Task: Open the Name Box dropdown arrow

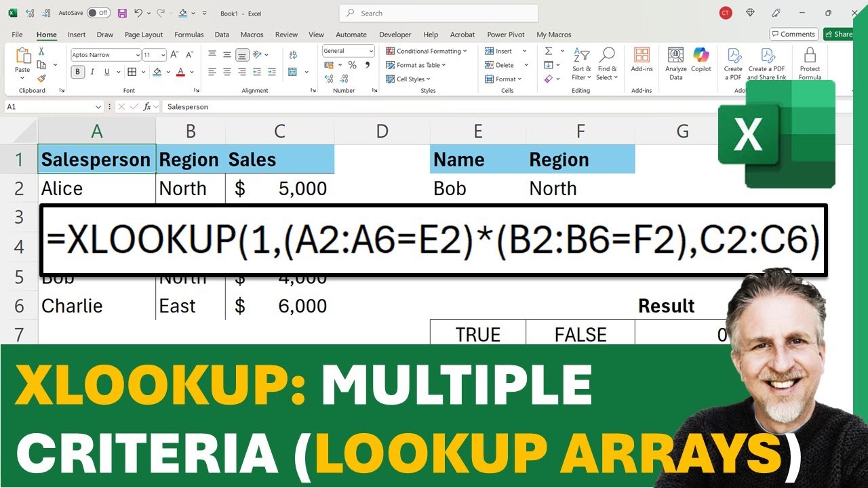Action: 99,106
